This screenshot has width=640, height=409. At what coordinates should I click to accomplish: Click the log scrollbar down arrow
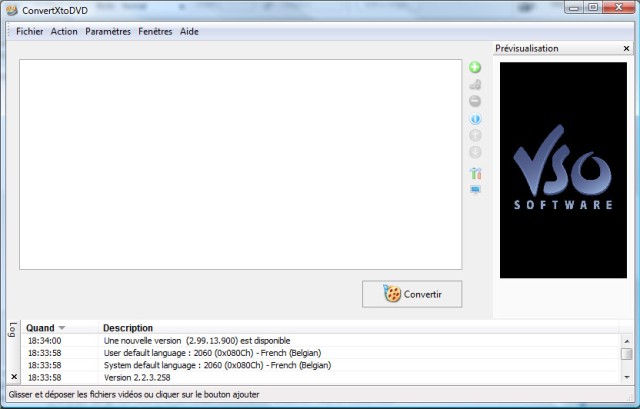627,377
